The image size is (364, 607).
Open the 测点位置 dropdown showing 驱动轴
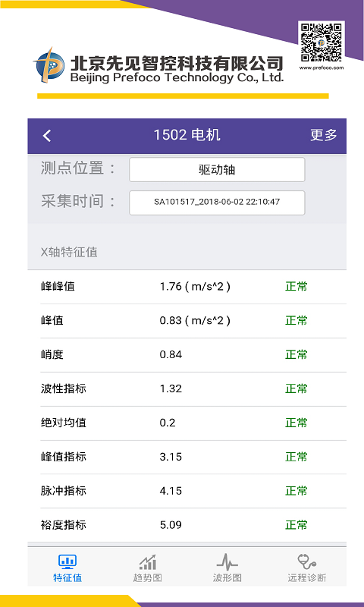(x=217, y=169)
